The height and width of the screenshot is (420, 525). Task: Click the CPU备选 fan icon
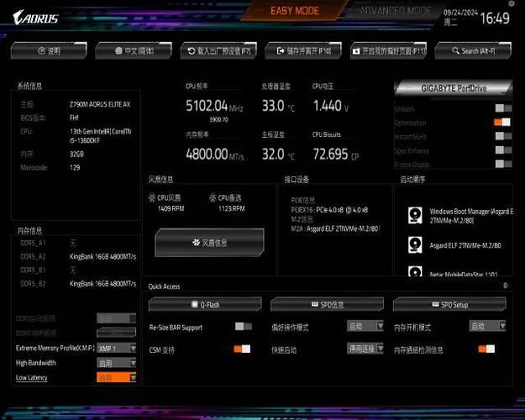213,198
